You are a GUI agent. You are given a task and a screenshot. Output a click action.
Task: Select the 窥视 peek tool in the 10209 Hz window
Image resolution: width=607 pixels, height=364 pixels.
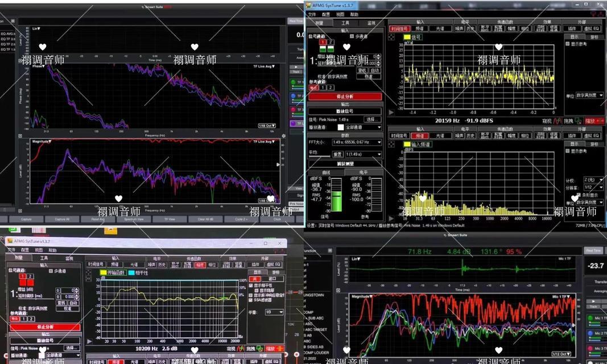pyautogui.click(x=236, y=349)
